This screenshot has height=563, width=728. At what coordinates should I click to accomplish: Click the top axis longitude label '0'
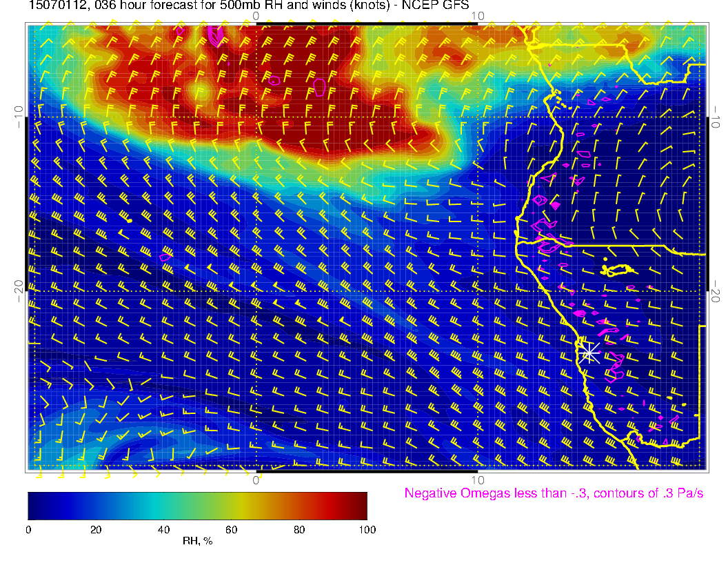click(256, 17)
